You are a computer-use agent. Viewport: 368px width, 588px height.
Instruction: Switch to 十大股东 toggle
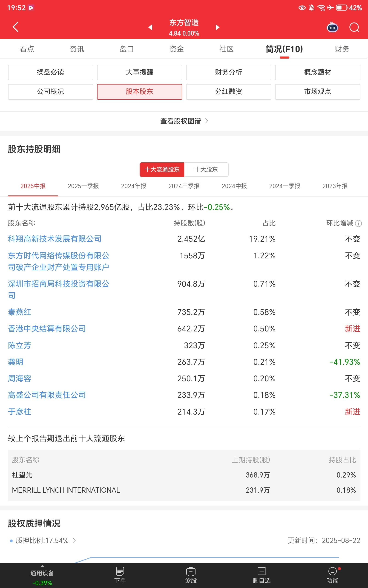tap(206, 170)
